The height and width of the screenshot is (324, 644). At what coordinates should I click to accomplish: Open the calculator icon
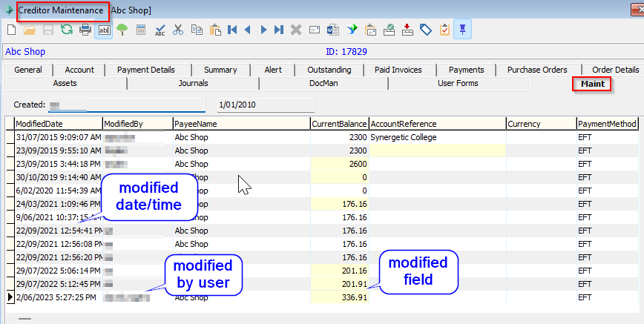[x=141, y=30]
